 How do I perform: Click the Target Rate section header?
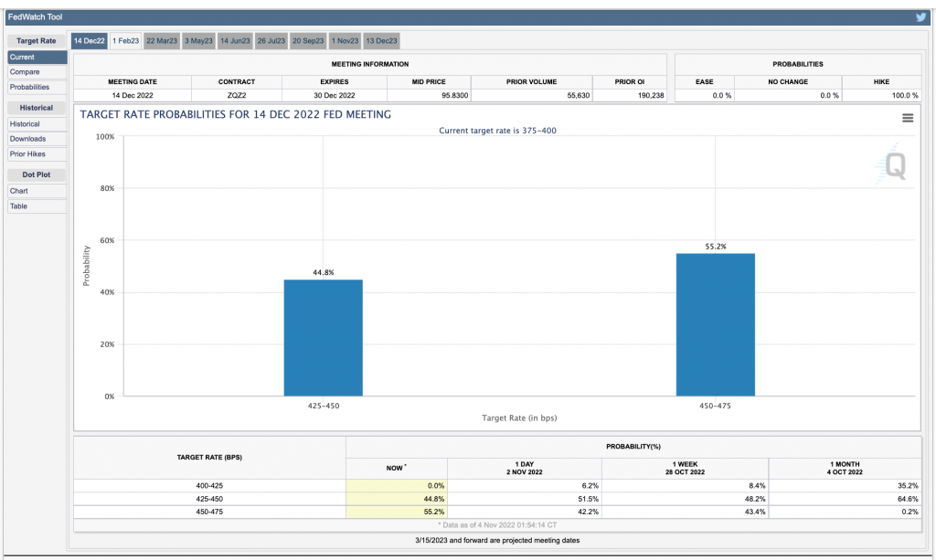37,41
